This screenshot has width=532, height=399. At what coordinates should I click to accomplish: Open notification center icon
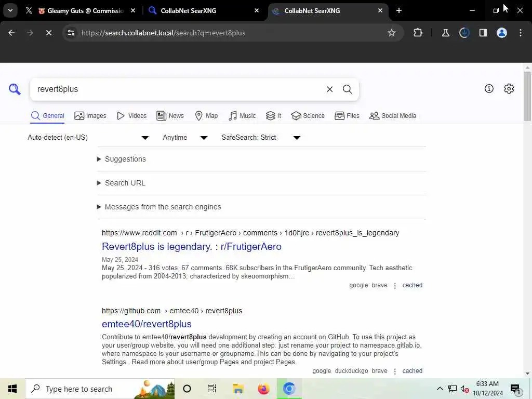[515, 389]
